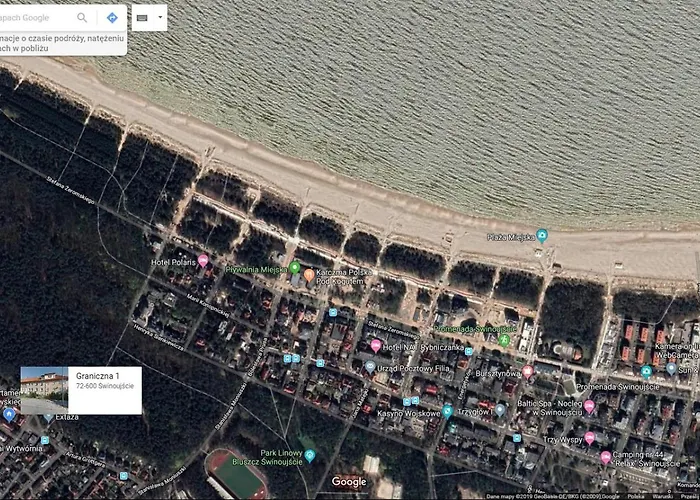Click the Promenada Świnoujście label near bottom right
This screenshot has width=700, height=500.
(x=618, y=387)
